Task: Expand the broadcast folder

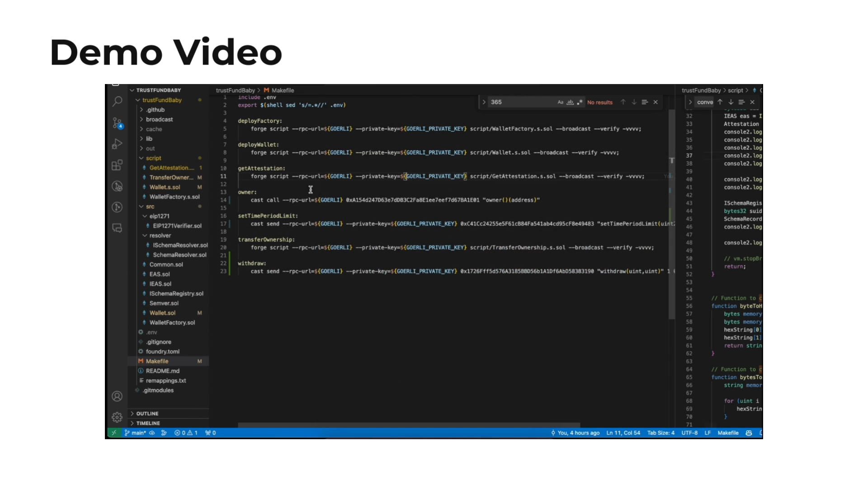Action: click(x=168, y=119)
